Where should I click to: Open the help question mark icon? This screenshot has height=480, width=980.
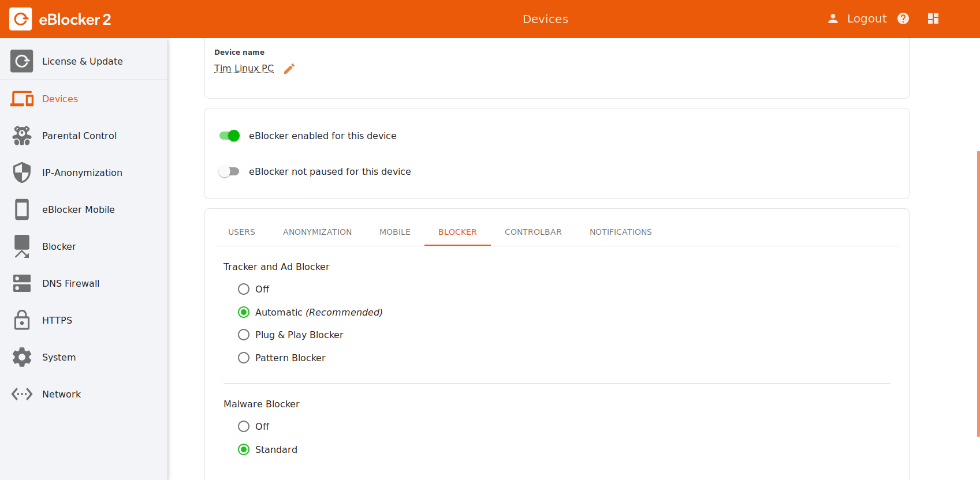[903, 18]
